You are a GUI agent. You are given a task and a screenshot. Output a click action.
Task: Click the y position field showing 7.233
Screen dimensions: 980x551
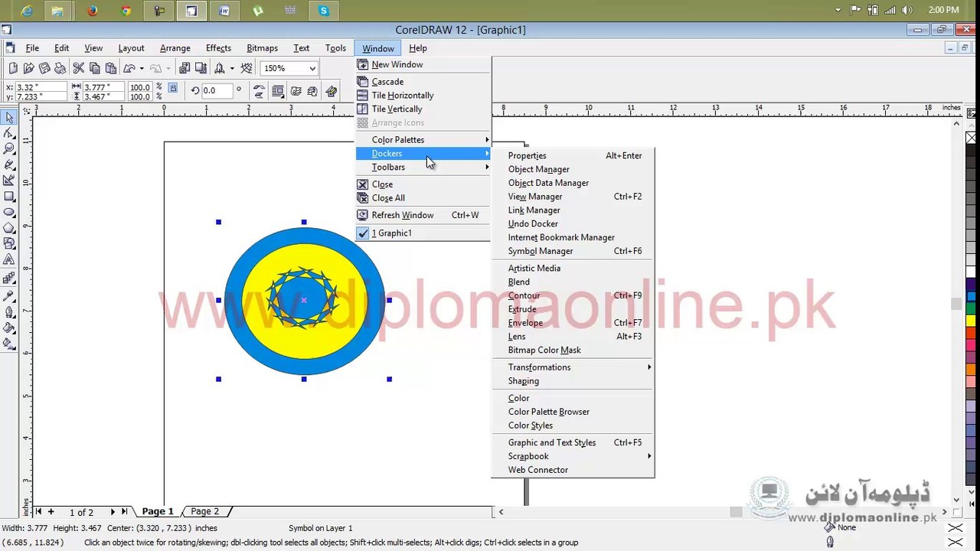click(x=40, y=96)
